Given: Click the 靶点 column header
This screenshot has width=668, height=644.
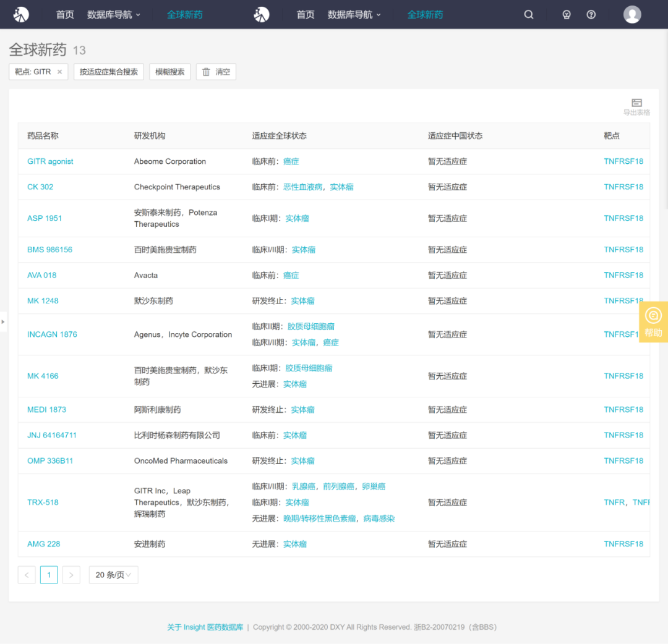Looking at the screenshot, I should click(612, 136).
